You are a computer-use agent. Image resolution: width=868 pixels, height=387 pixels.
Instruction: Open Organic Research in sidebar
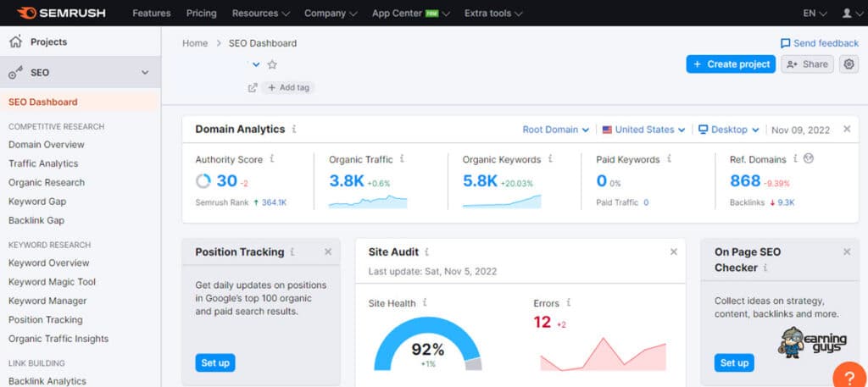47,182
